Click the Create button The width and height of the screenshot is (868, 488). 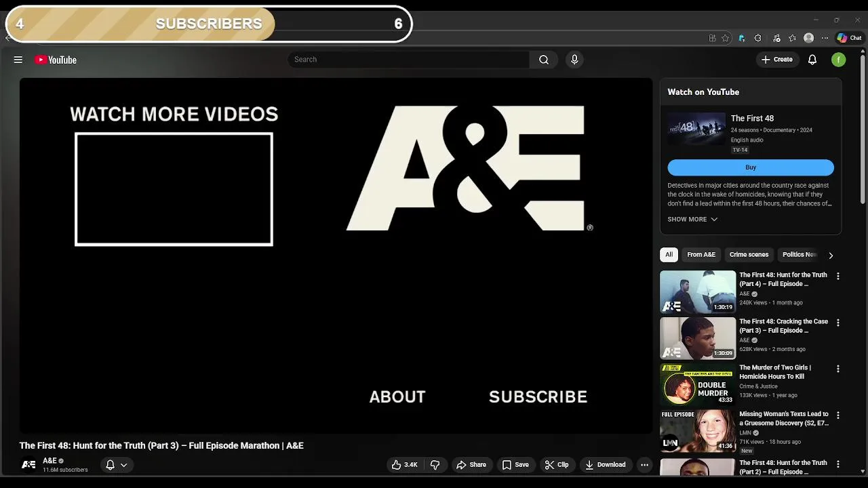776,60
